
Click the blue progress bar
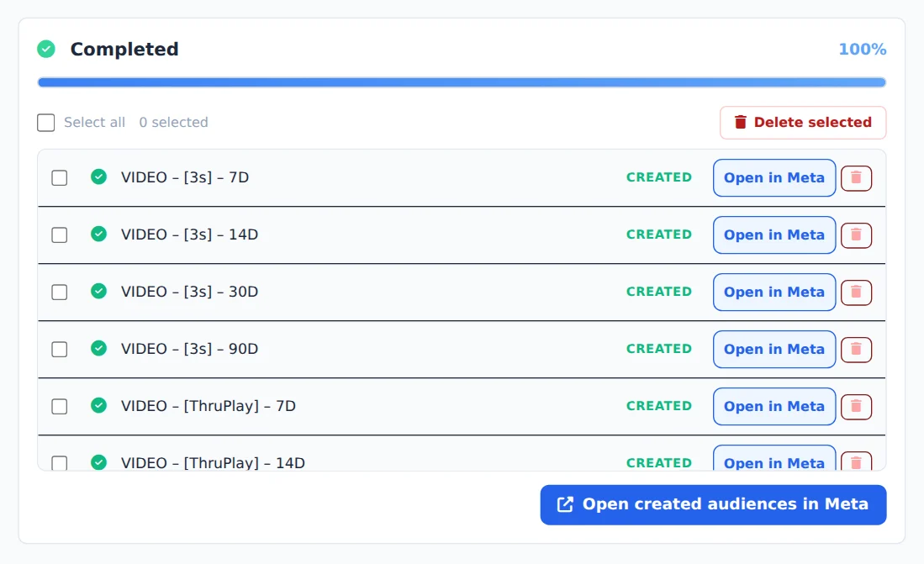[x=462, y=82]
